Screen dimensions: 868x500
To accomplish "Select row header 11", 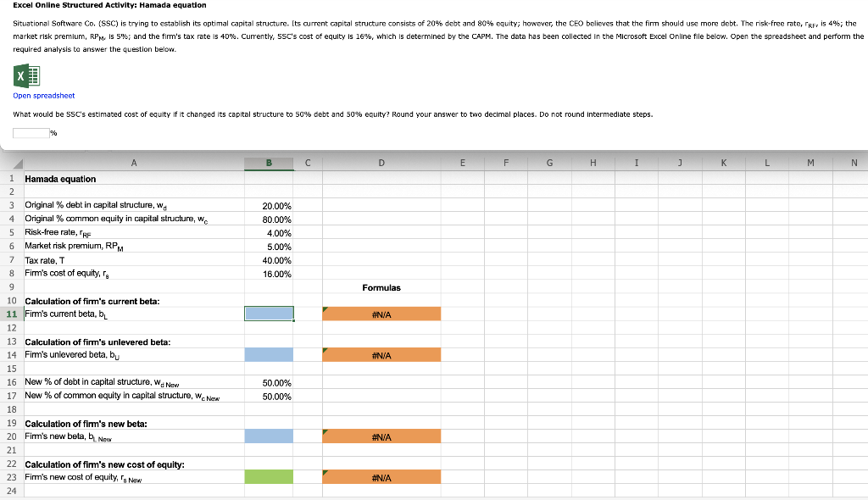I will [x=12, y=314].
